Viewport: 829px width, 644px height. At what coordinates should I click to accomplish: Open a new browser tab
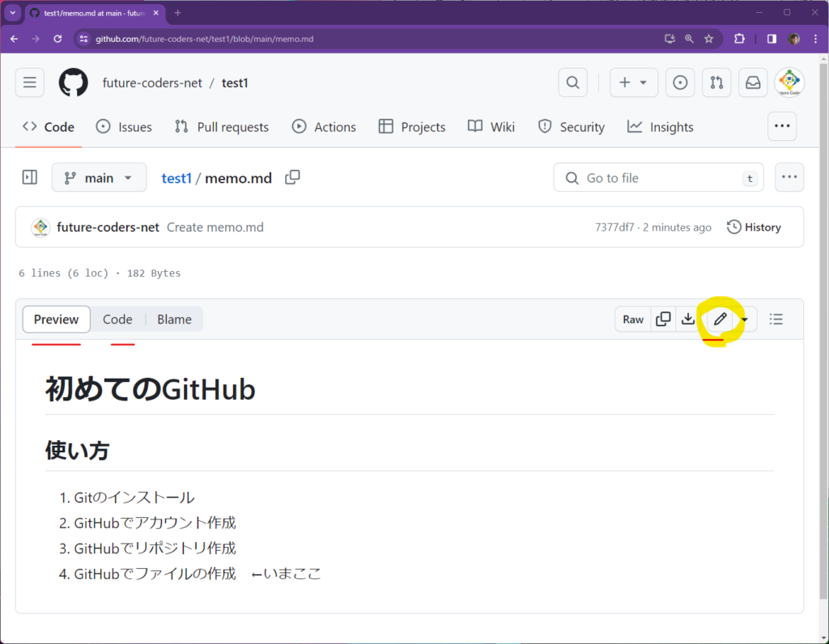point(177,13)
